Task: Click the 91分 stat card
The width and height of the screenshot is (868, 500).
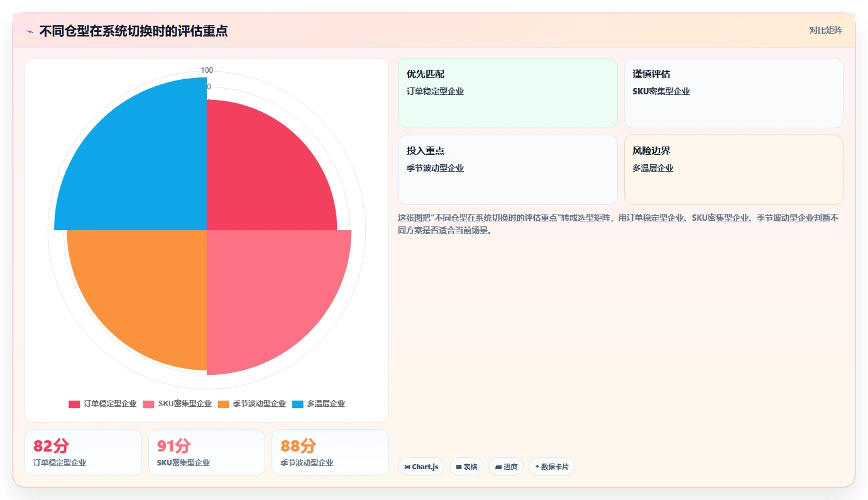Action: (x=207, y=452)
